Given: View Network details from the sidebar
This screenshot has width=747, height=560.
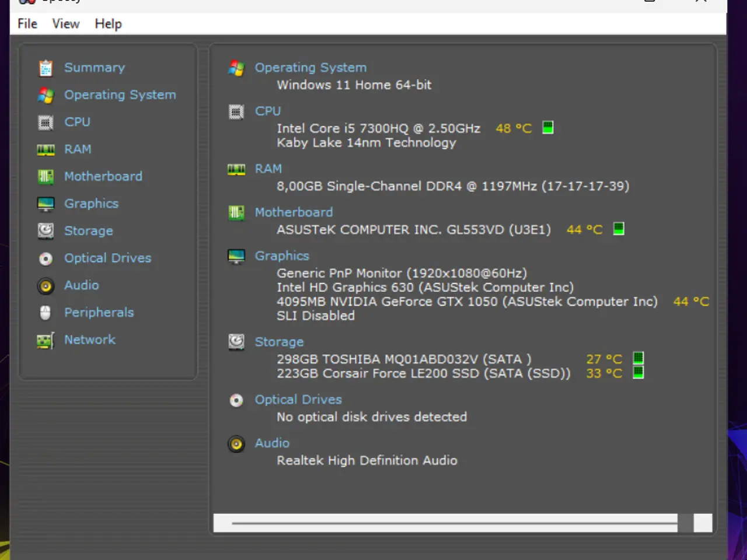Looking at the screenshot, I should 90,339.
